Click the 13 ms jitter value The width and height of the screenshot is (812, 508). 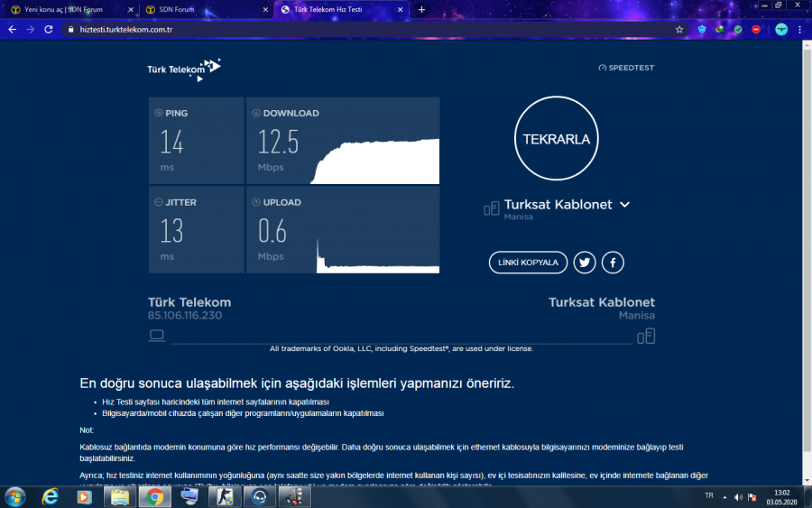(x=171, y=232)
